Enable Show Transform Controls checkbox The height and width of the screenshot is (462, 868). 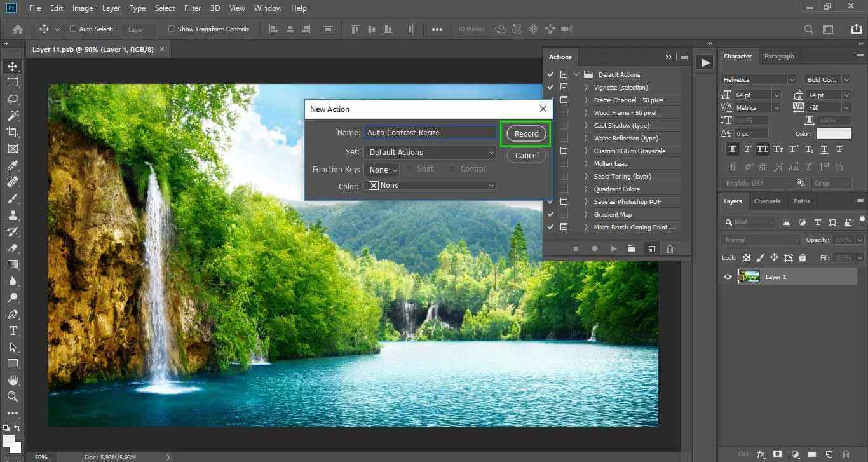coord(172,29)
